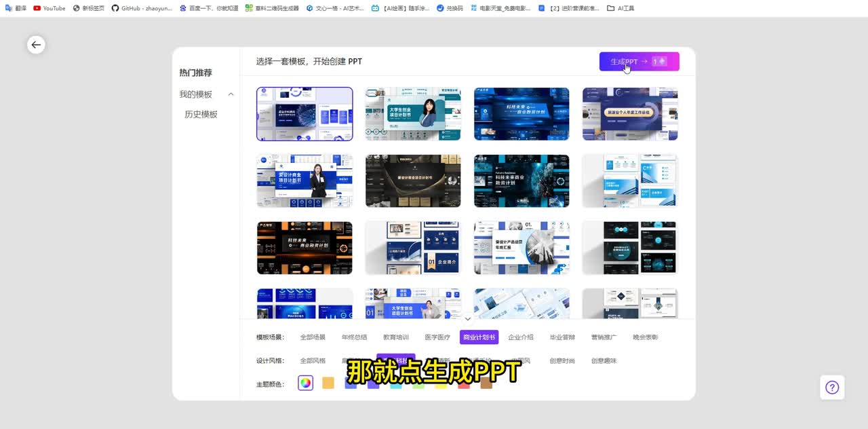Click the 生成PPT button
The image size is (868, 429).
[639, 62]
